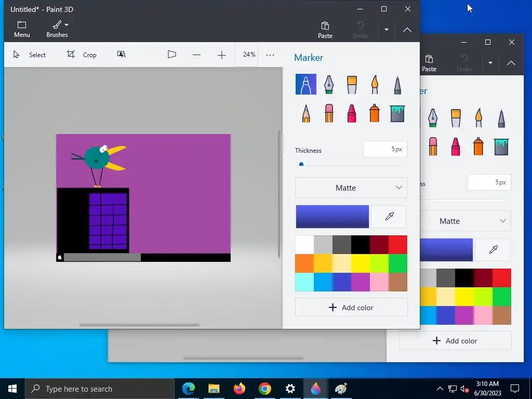The image size is (532, 399).
Task: Pick the Crayon tool in back window
Action: click(x=456, y=147)
